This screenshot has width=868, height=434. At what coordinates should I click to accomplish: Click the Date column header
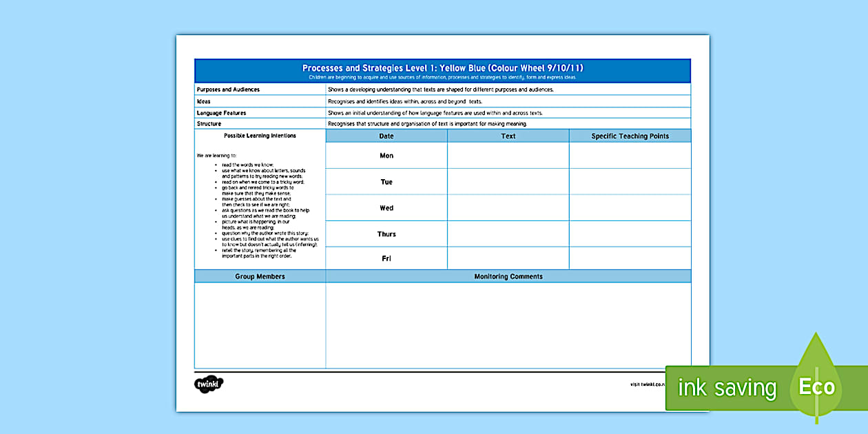(386, 136)
